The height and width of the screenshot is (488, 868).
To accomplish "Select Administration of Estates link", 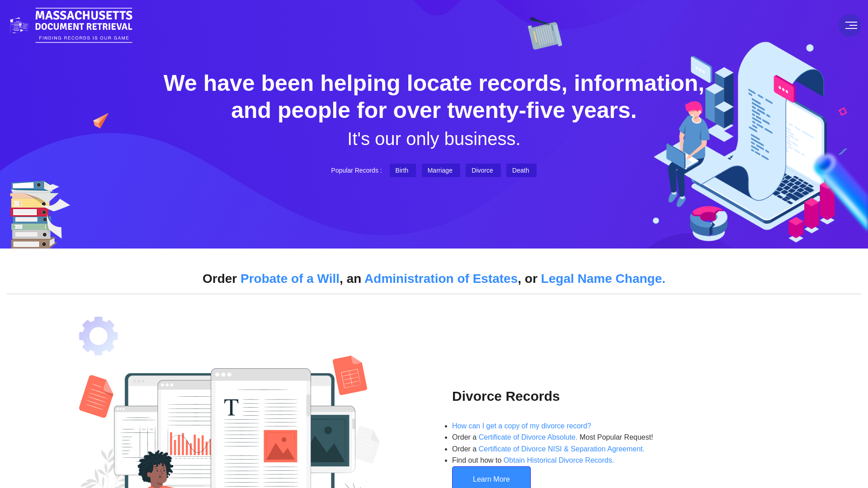I will pos(441,278).
